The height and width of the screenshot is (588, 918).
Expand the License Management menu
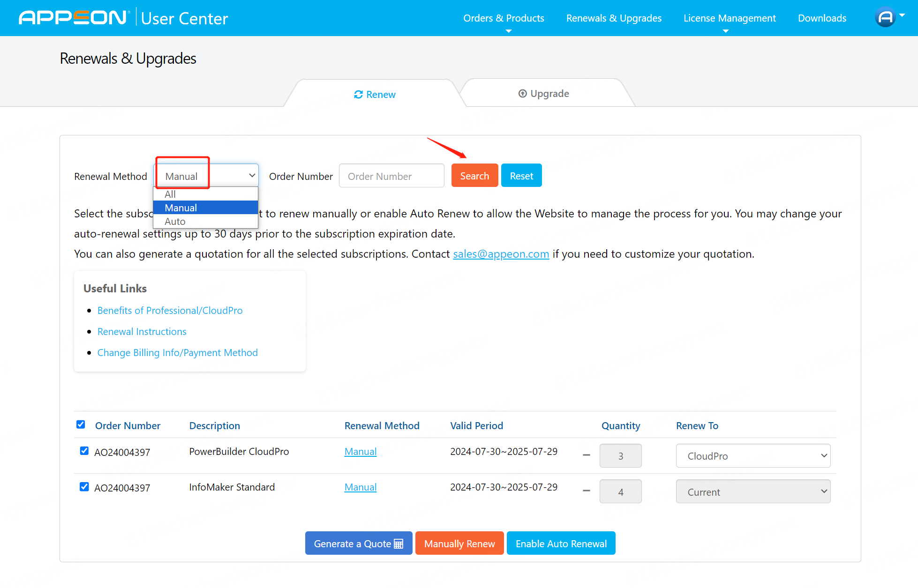(x=730, y=18)
